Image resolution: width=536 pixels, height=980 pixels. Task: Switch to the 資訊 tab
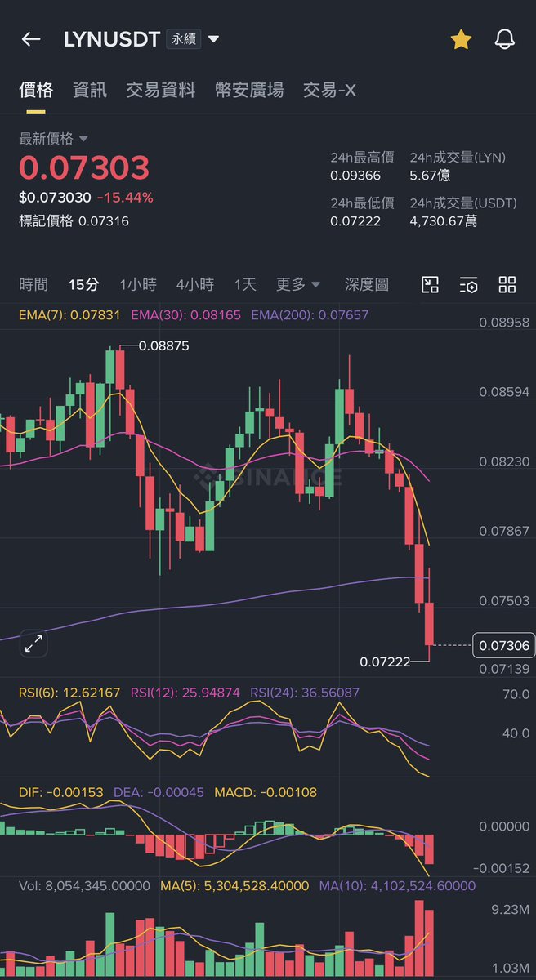(x=90, y=90)
